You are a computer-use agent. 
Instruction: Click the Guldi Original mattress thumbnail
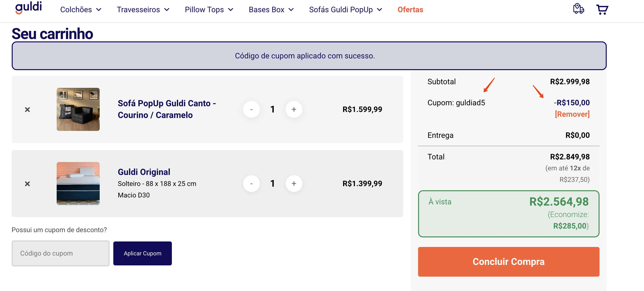pos(78,184)
